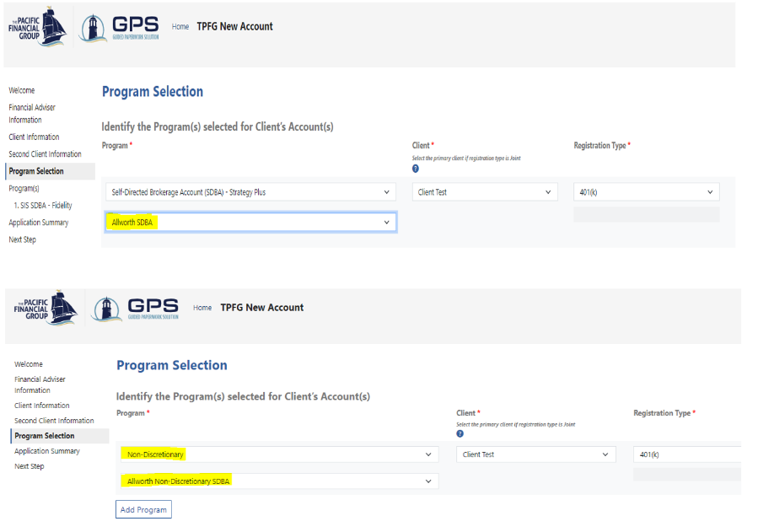Click help icon under Client in top screenshot
Screen dimensions: 758x532
tap(416, 169)
